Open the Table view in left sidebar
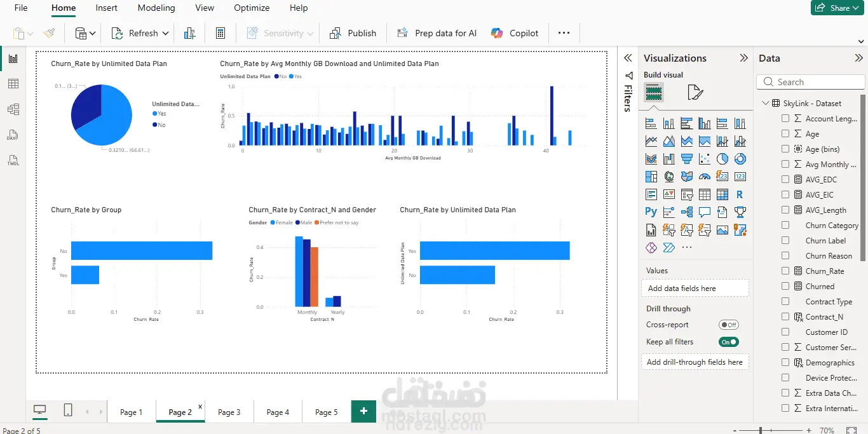Viewport: 868px width, 434px height. [x=13, y=84]
